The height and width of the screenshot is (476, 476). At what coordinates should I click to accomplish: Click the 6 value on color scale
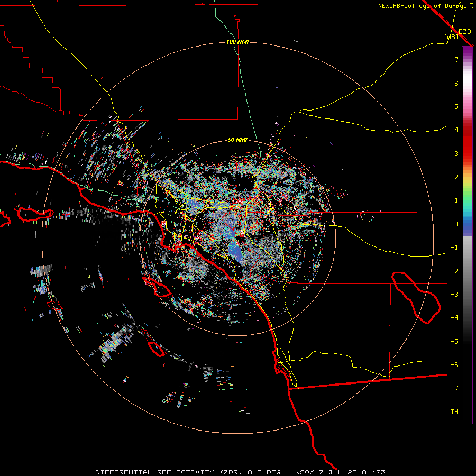[456, 83]
